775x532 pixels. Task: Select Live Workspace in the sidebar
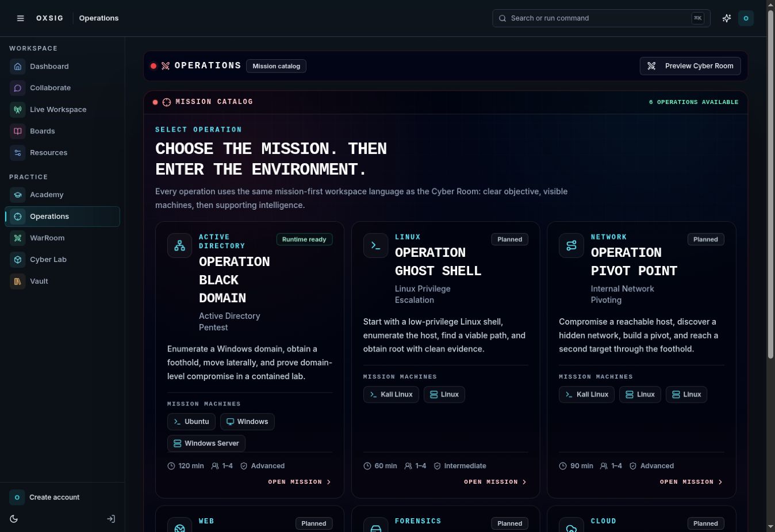pyautogui.click(x=63, y=110)
